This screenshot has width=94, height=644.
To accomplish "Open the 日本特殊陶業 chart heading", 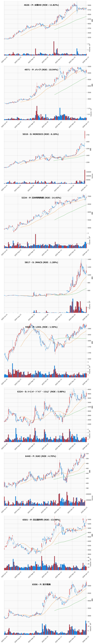I will tap(41, 198).
